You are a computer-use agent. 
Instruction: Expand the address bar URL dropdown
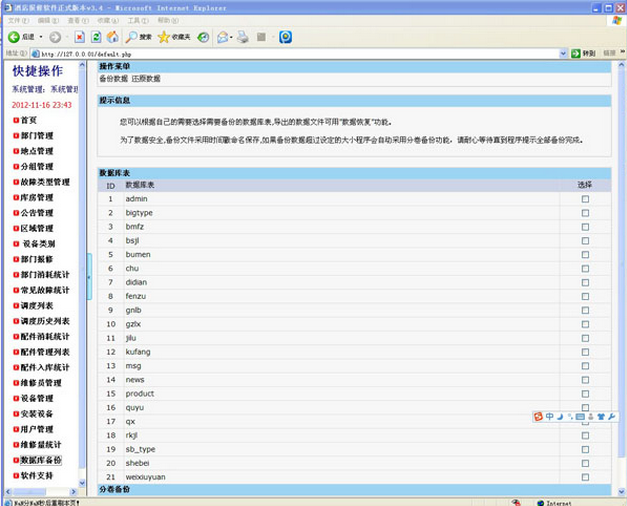click(x=563, y=53)
